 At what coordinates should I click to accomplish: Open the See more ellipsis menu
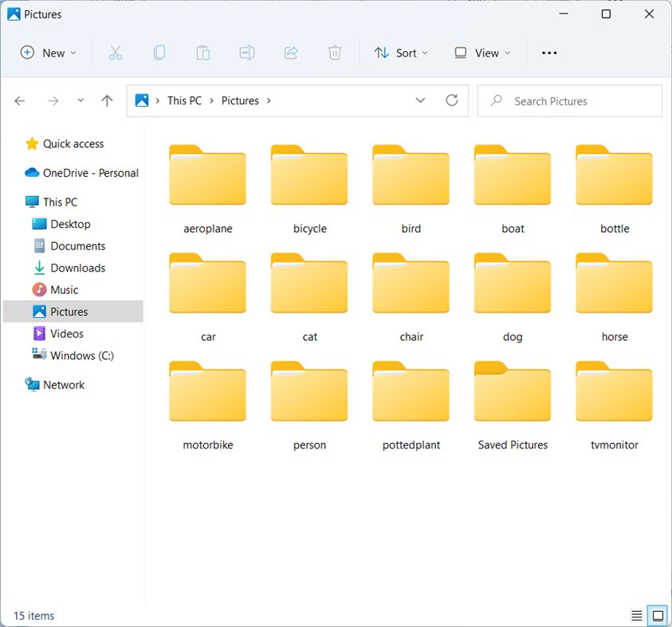pos(549,53)
